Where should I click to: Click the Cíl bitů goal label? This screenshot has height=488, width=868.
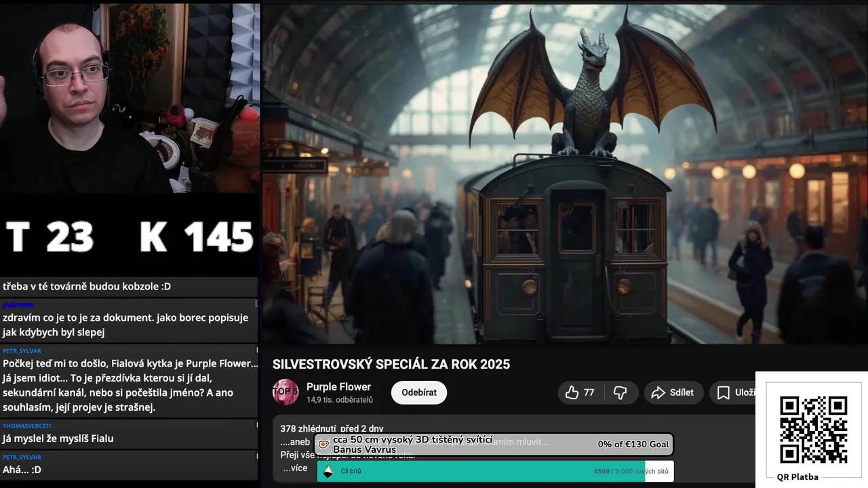[x=351, y=472]
